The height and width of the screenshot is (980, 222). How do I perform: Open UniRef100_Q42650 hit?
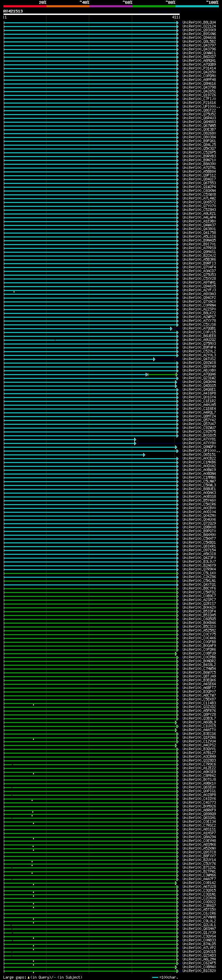pos(199,72)
